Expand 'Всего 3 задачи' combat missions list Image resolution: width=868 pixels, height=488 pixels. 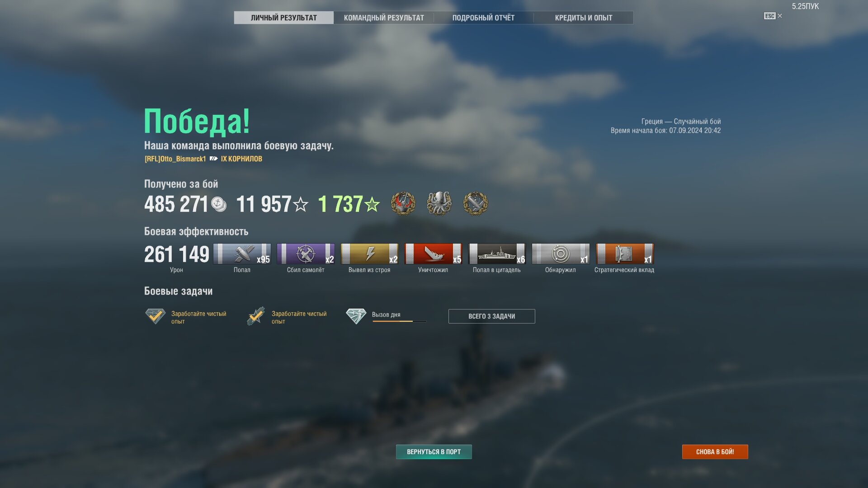click(x=492, y=316)
